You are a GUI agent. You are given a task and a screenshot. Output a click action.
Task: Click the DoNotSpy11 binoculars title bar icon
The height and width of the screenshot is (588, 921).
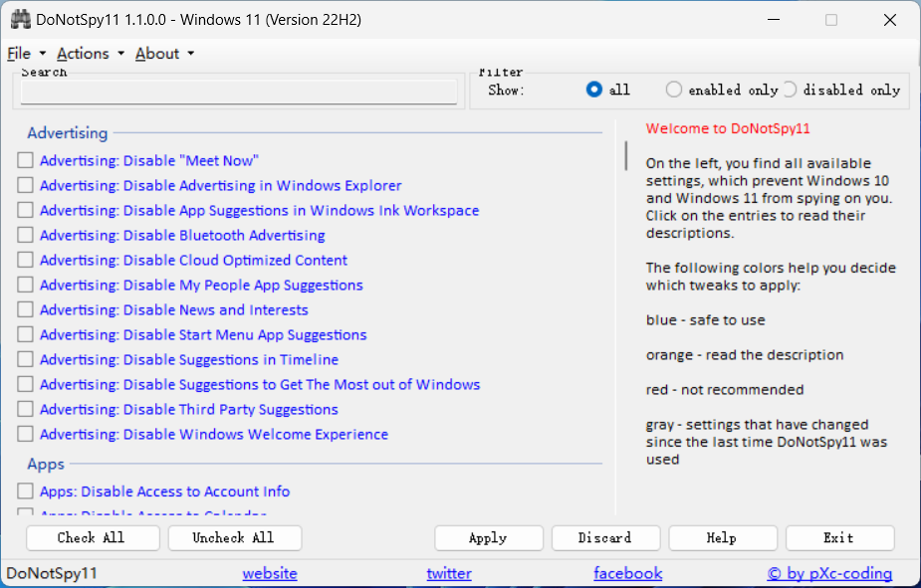pyautogui.click(x=21, y=19)
